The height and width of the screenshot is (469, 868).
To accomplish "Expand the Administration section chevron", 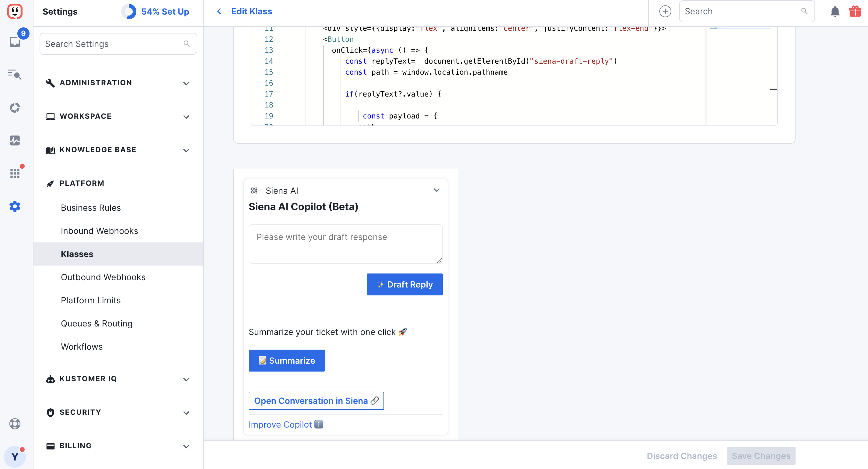I will [186, 83].
